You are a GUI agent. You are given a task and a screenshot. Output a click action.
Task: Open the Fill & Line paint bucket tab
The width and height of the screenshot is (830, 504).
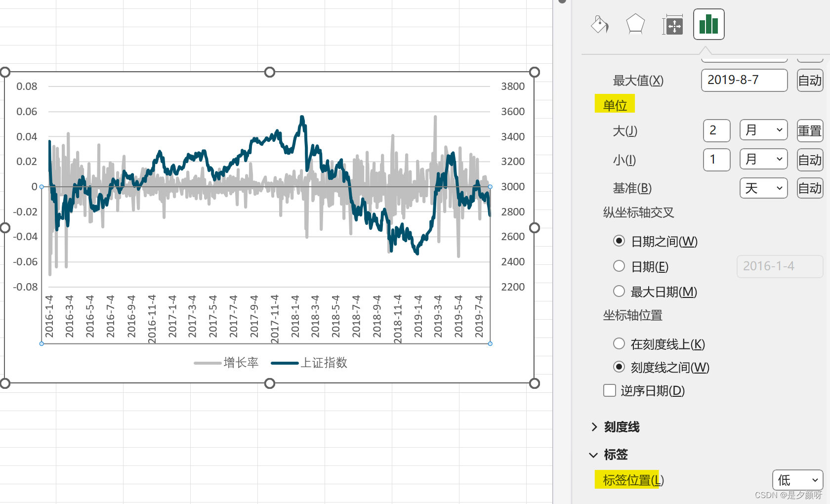click(599, 24)
